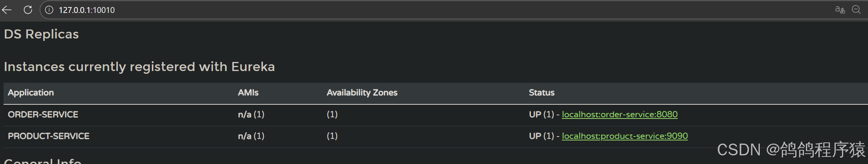Image resolution: width=868 pixels, height=164 pixels.
Task: Click the DS Replicas heading
Action: click(41, 34)
